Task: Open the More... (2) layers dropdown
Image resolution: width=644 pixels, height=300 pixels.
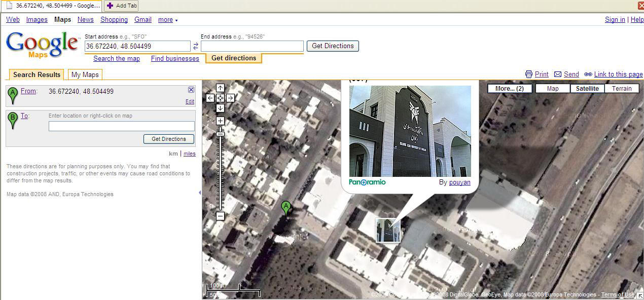Action: point(510,88)
